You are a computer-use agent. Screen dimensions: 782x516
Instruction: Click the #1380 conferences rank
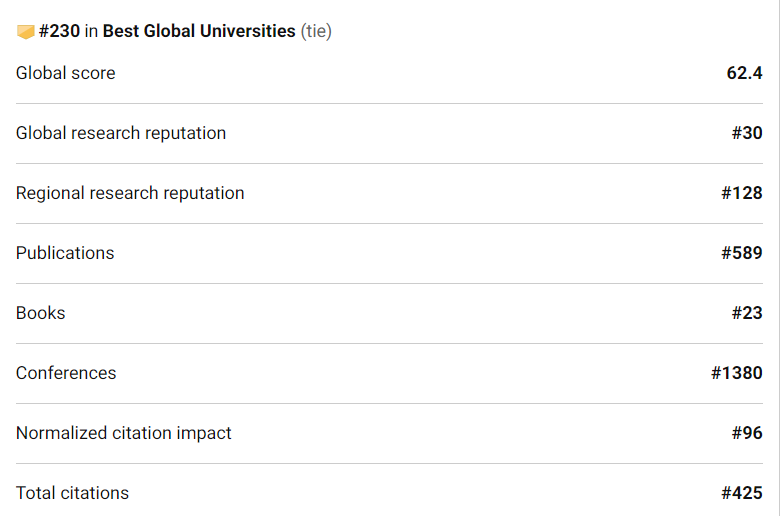pyautogui.click(x=737, y=373)
